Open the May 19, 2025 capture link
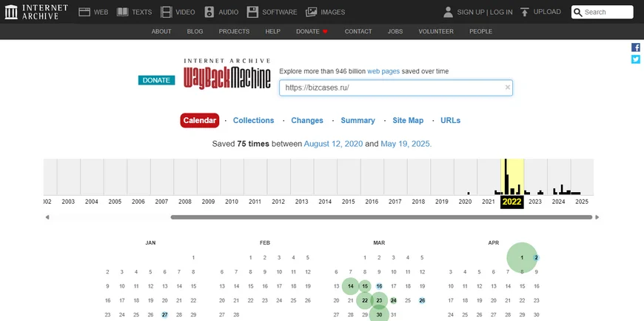The width and height of the screenshot is (644, 321). pos(406,144)
